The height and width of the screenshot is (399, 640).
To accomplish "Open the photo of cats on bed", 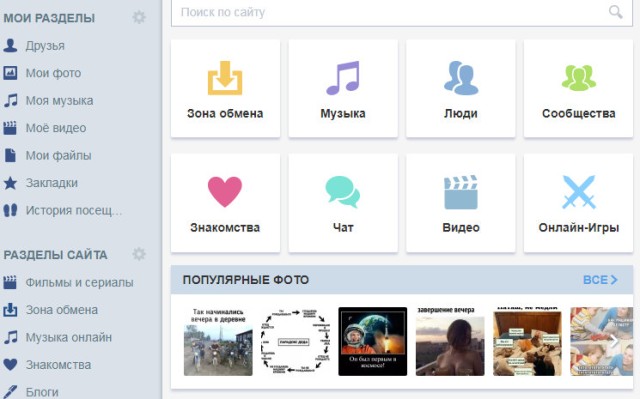I will click(x=527, y=341).
